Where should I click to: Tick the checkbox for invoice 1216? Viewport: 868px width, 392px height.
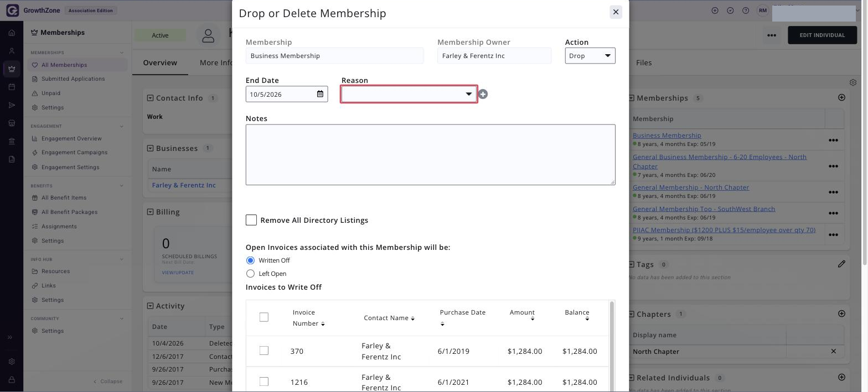point(264,381)
